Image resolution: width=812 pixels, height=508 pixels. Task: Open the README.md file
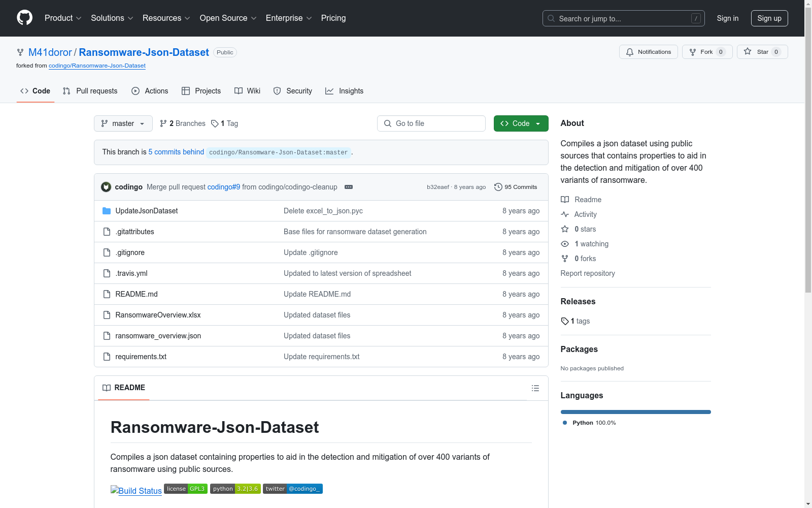(x=137, y=294)
